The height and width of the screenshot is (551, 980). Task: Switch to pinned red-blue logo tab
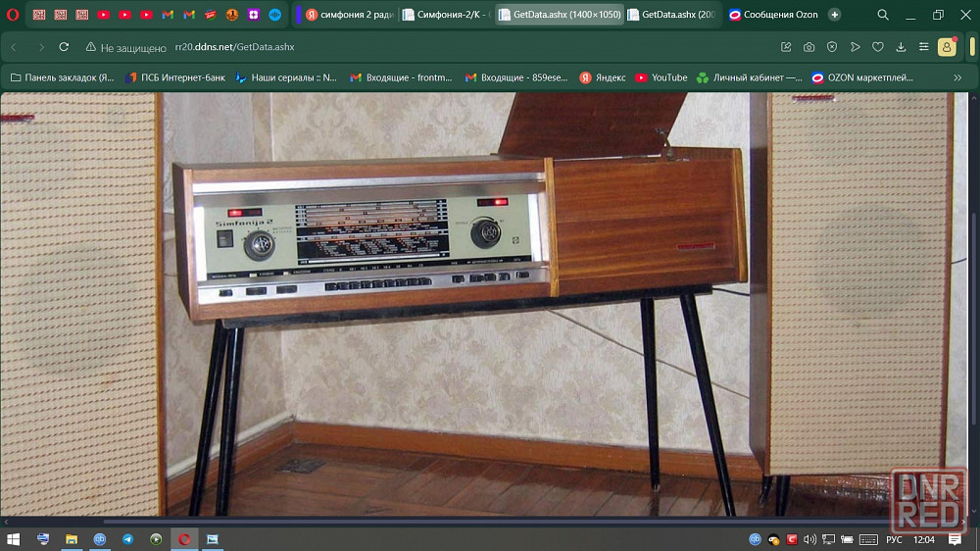(211, 15)
